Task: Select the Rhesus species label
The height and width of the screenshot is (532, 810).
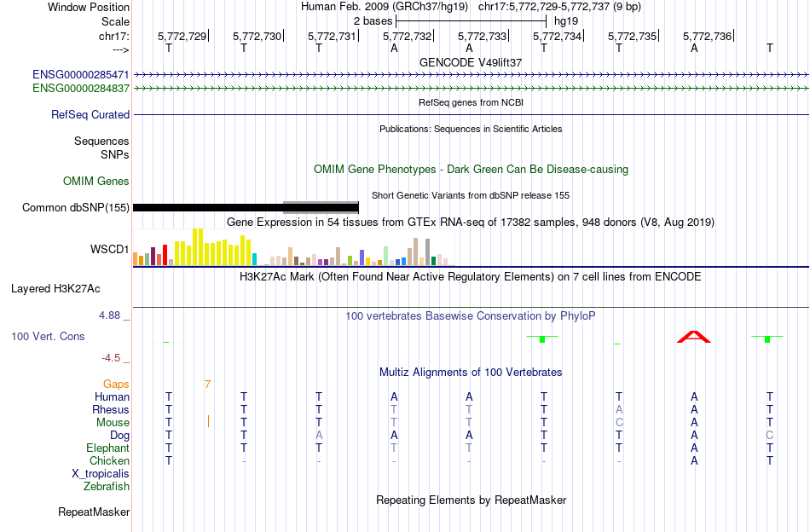Action: click(111, 409)
